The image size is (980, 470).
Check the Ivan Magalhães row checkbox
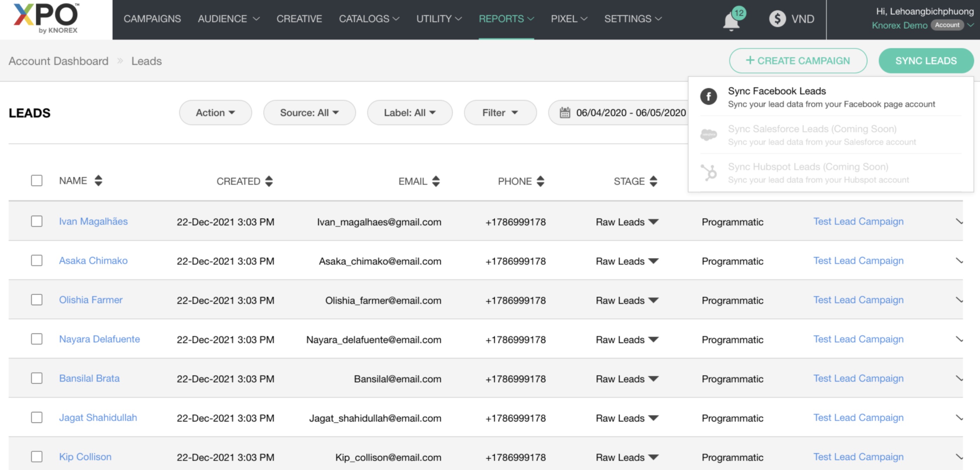[x=36, y=221]
